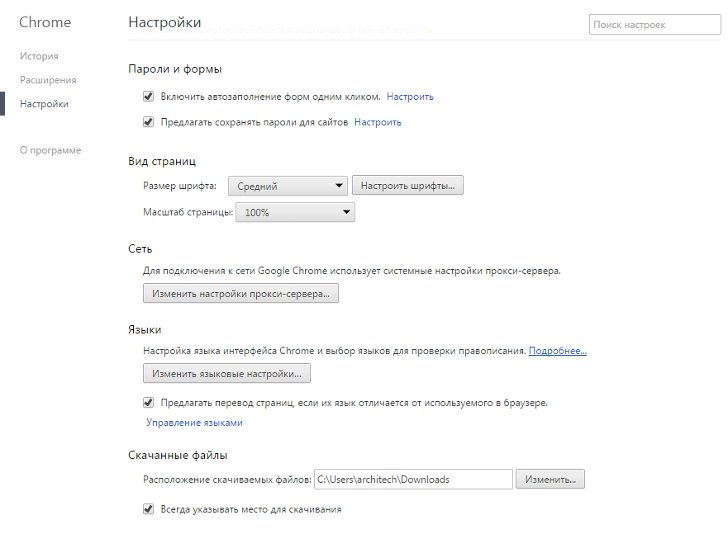Disable the "Предлагать перевод страниц" checkbox
Image resolution: width=728 pixels, height=553 pixels.
pyautogui.click(x=149, y=402)
